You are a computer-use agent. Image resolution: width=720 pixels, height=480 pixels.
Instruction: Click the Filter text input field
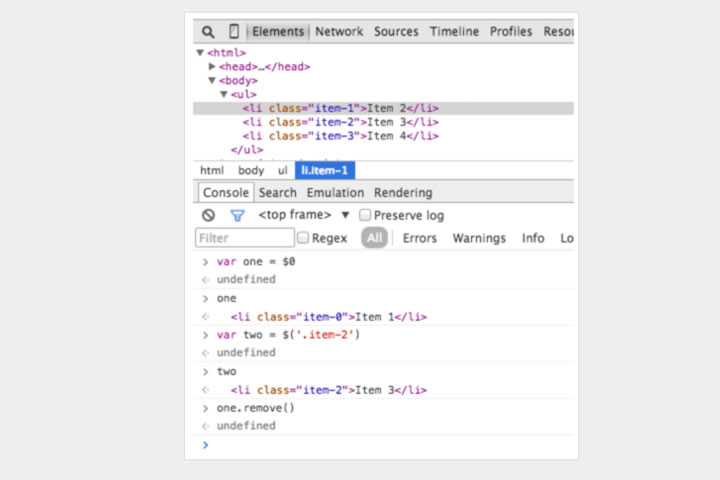tap(243, 238)
